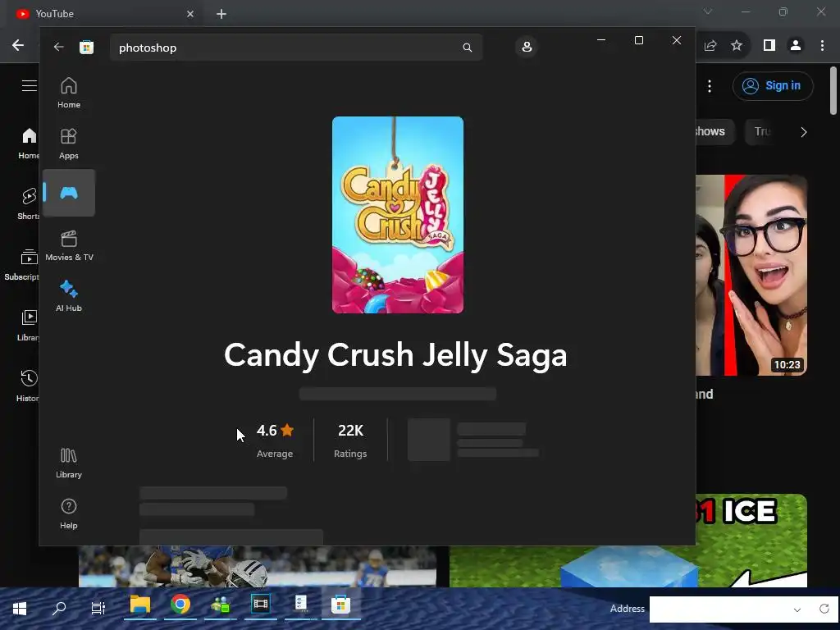Image resolution: width=840 pixels, height=630 pixels.
Task: Click the Address bar refresh icon
Action: click(824, 609)
